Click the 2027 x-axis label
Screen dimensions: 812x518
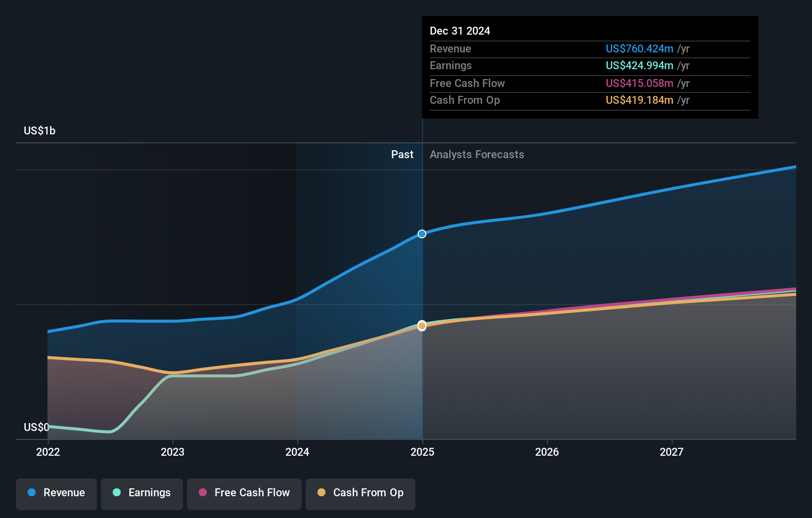672,452
